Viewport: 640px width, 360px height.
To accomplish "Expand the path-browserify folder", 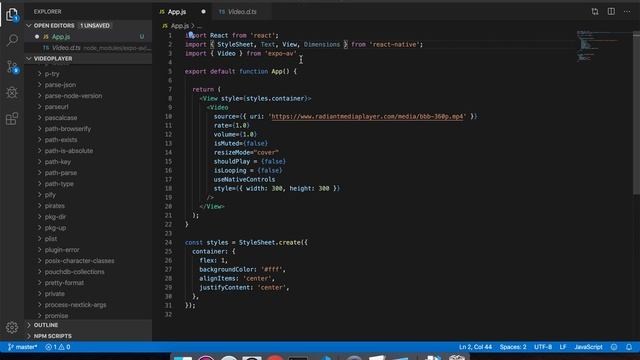I will coord(88,129).
